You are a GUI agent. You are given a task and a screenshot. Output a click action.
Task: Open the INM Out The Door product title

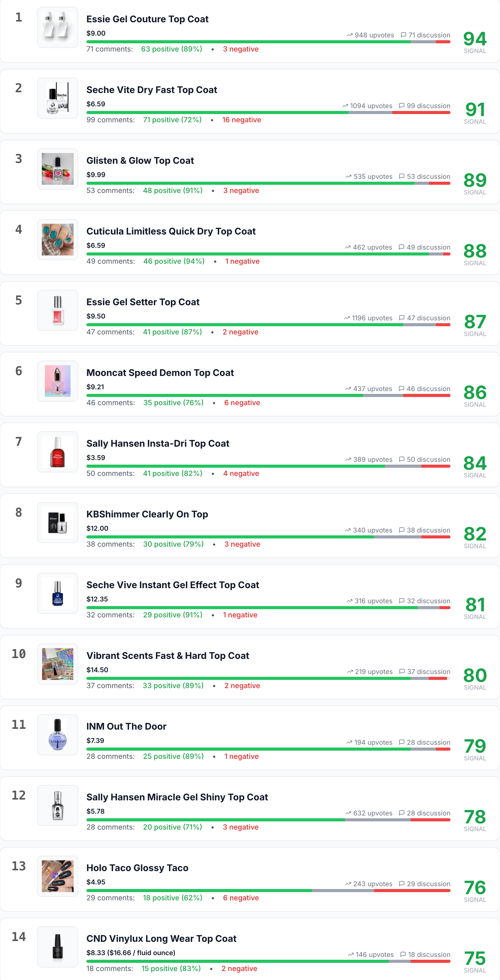point(126,726)
